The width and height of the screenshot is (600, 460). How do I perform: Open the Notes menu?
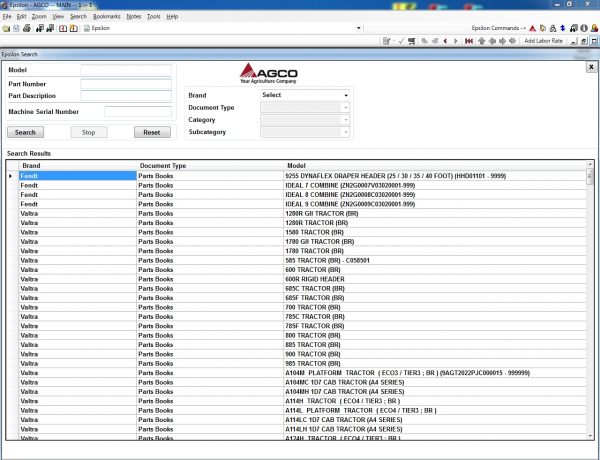pyautogui.click(x=134, y=16)
